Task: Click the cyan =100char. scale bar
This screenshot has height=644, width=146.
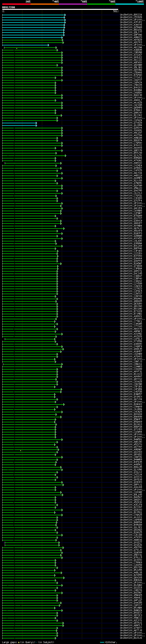Action: pos(102,642)
